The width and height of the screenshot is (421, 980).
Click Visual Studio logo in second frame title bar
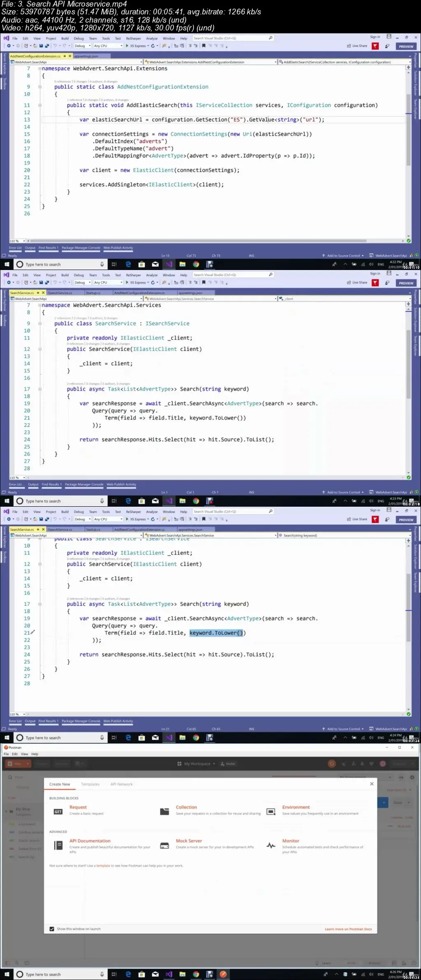point(6,275)
